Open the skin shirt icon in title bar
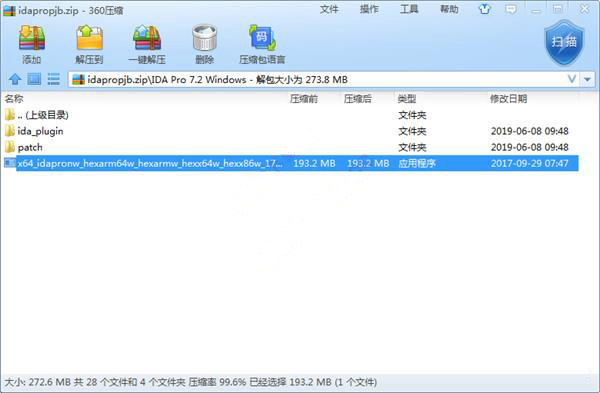This screenshot has height=393, width=600. pyautogui.click(x=485, y=9)
